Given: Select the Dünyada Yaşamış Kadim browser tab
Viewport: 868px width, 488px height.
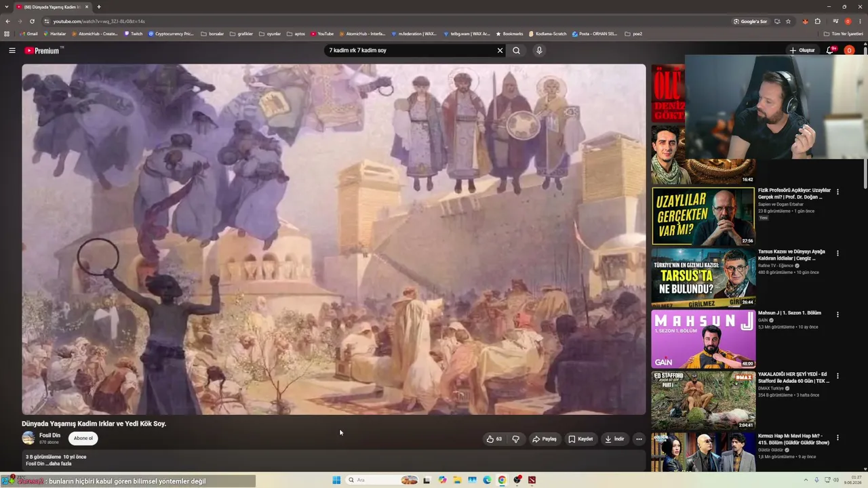Looking at the screenshot, I should pyautogui.click(x=53, y=7).
